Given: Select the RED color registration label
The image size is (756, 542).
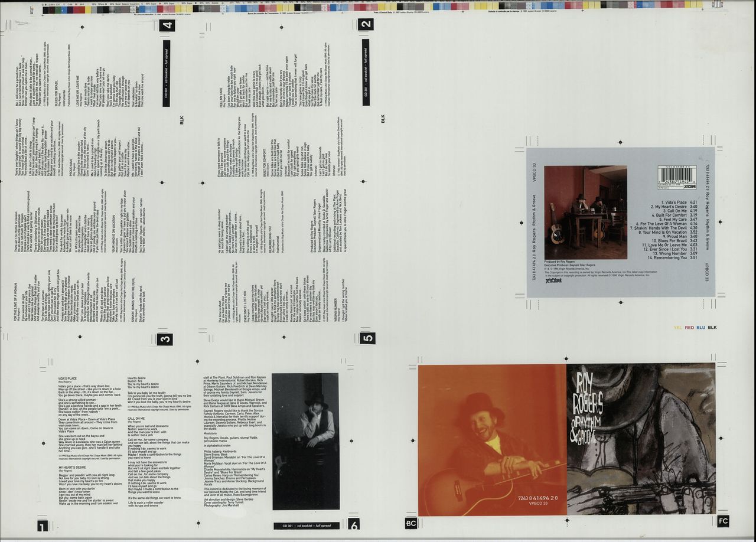Looking at the screenshot, I should (689, 327).
